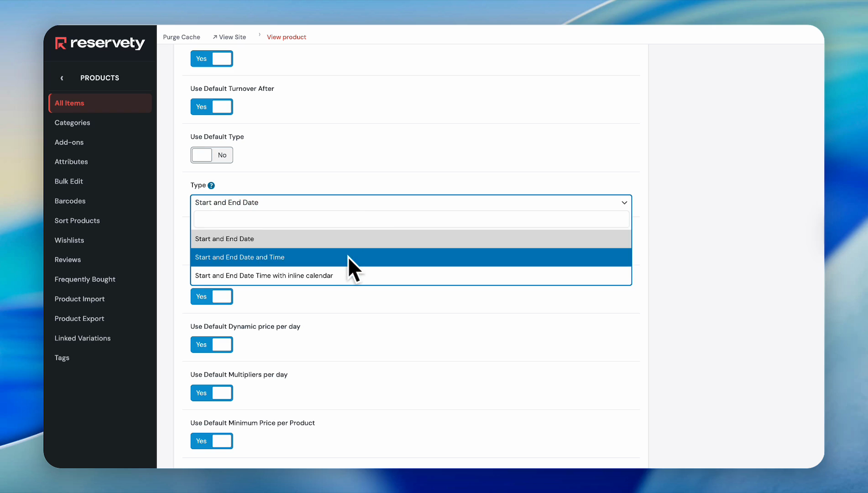Toggle Use Default Turnover After switch

(212, 107)
